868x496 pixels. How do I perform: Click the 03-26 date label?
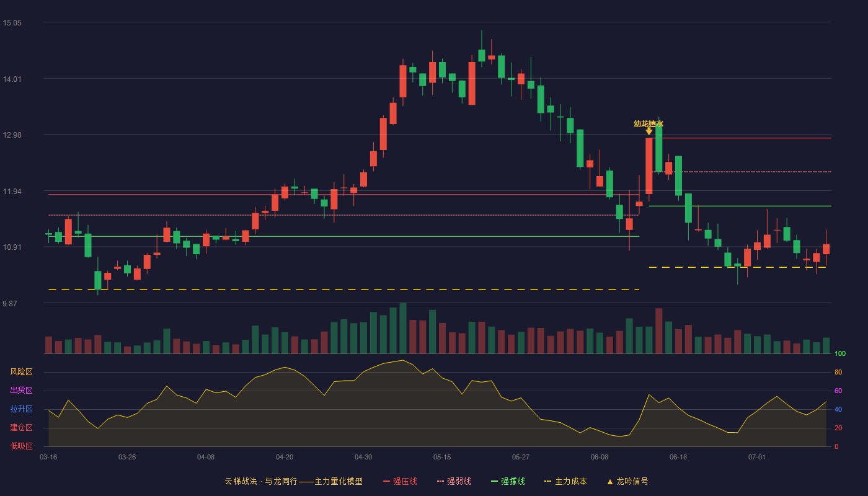pyautogui.click(x=127, y=457)
